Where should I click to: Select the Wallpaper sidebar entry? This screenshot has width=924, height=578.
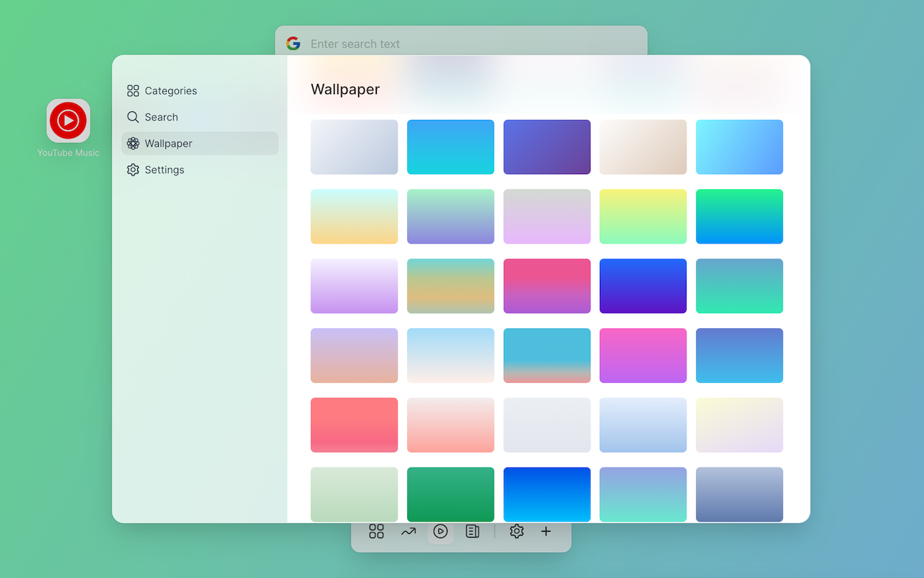pyautogui.click(x=167, y=143)
